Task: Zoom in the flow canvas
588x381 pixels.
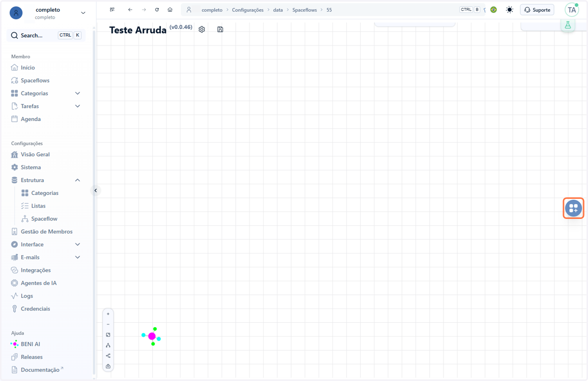Action: pos(108,314)
